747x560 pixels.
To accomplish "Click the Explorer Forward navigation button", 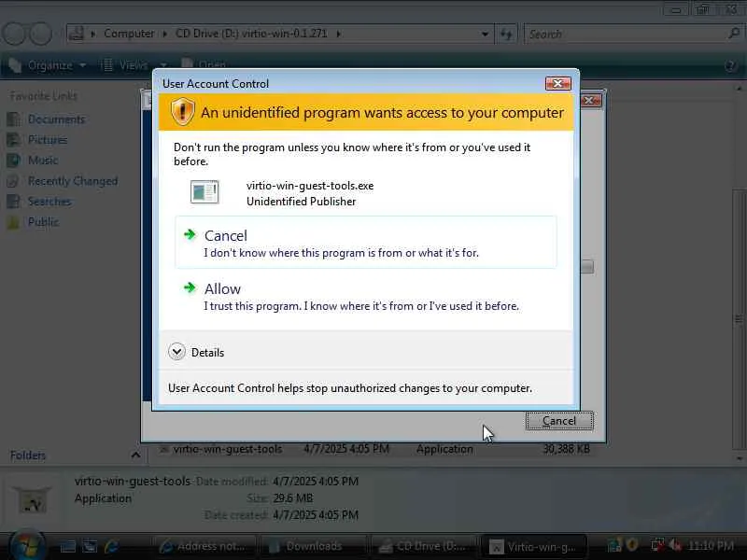I will coord(41,34).
